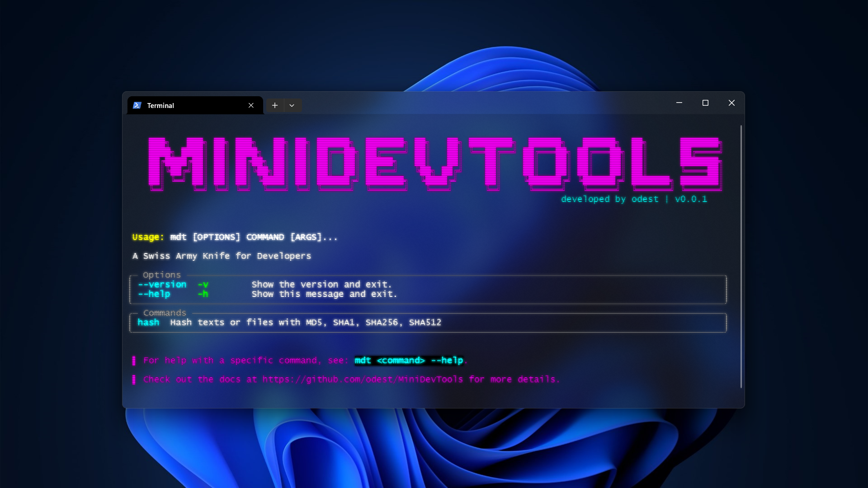The width and height of the screenshot is (868, 488).
Task: Click the magenta block marker before the help tip
Action: (134, 361)
